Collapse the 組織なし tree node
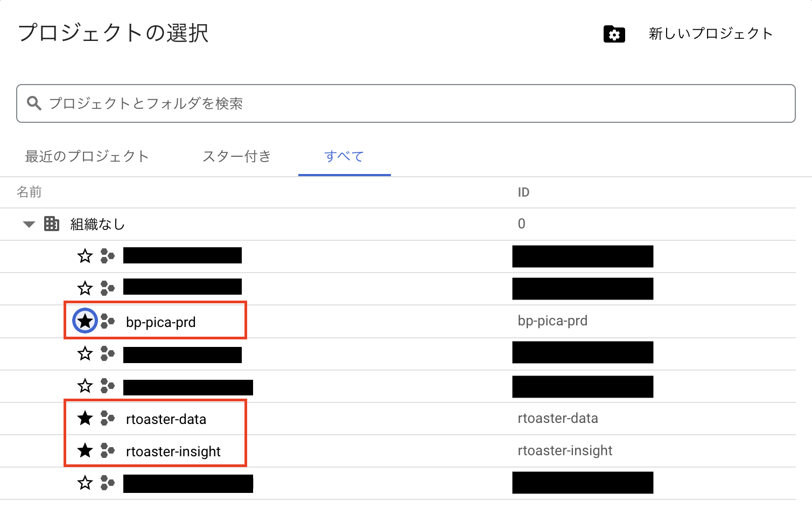 (29, 224)
